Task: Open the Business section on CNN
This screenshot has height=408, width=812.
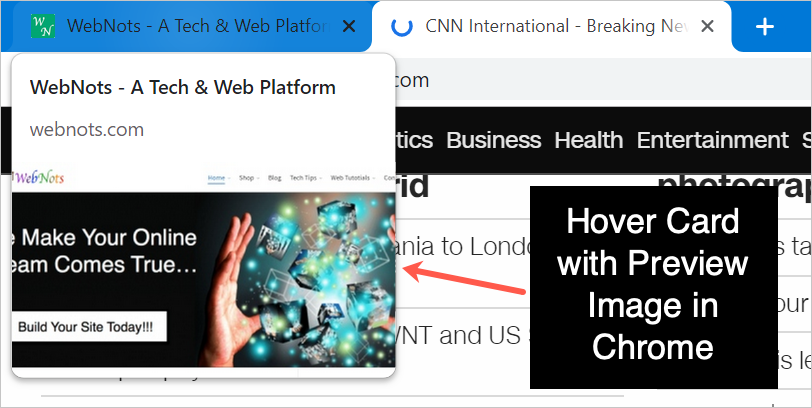Action: coord(494,140)
